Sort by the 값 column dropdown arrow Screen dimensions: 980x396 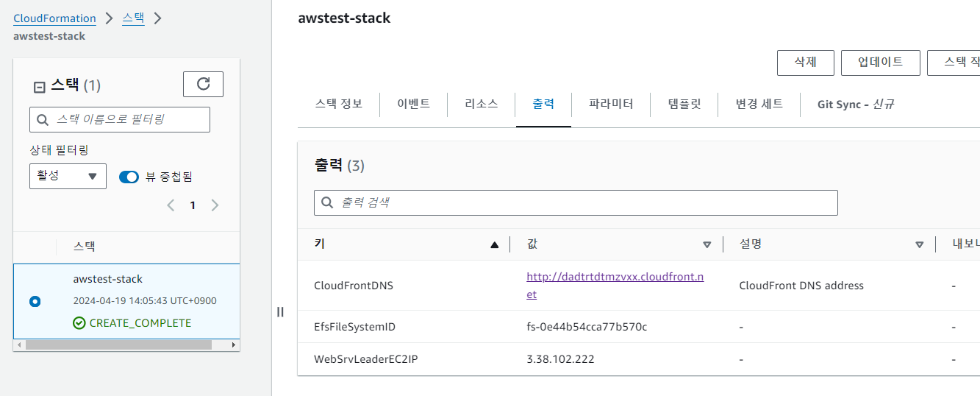[x=707, y=245]
